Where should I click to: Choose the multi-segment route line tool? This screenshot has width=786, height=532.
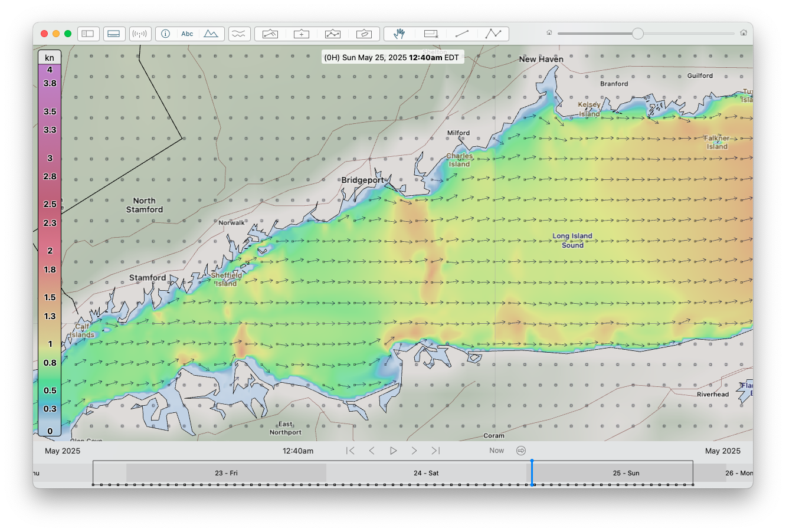click(493, 34)
